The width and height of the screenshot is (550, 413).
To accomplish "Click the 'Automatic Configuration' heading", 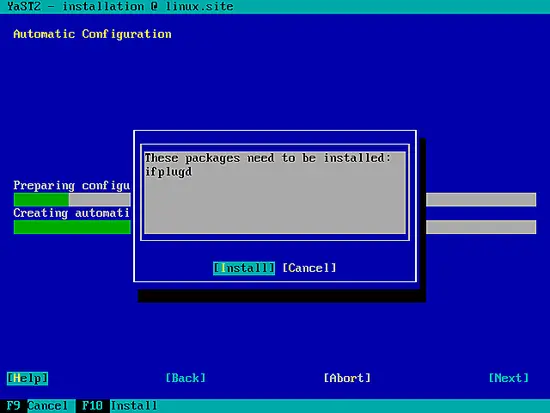I will pos(92,34).
